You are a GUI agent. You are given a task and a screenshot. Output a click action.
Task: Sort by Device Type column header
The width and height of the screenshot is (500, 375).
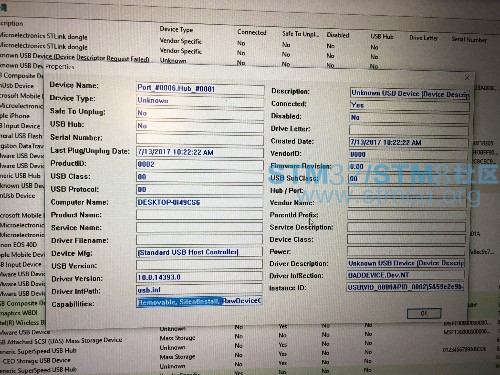(176, 29)
